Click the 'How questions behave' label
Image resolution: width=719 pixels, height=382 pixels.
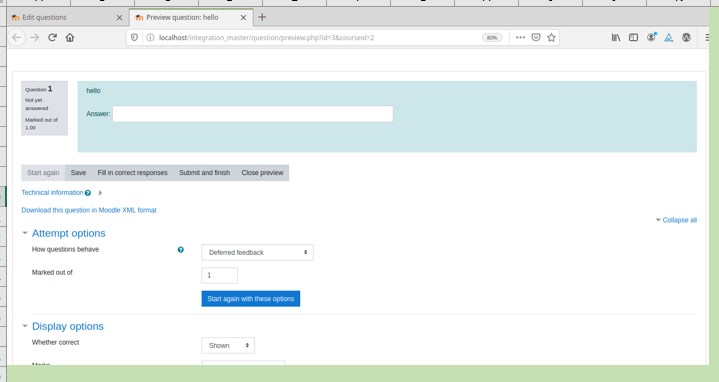[x=66, y=249]
